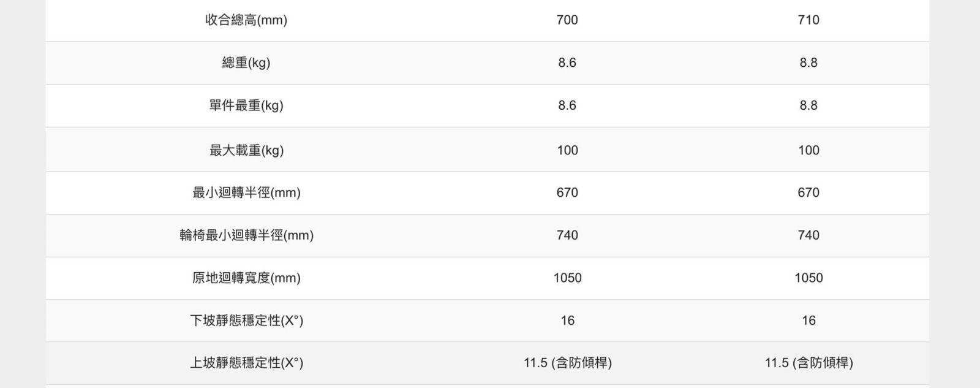
Task: Click the 輪椅最小迴轉半徑(mm) row label
Action: [246, 235]
